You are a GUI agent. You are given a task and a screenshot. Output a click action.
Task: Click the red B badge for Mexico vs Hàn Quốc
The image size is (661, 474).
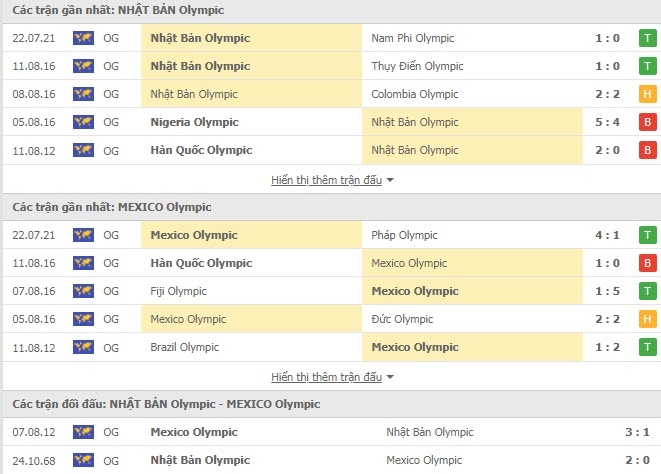click(648, 263)
